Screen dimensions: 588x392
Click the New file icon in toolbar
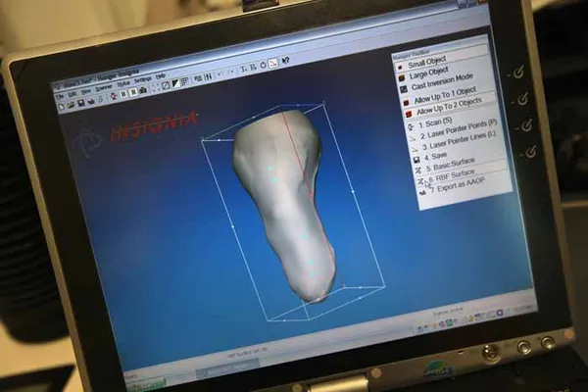tap(62, 107)
